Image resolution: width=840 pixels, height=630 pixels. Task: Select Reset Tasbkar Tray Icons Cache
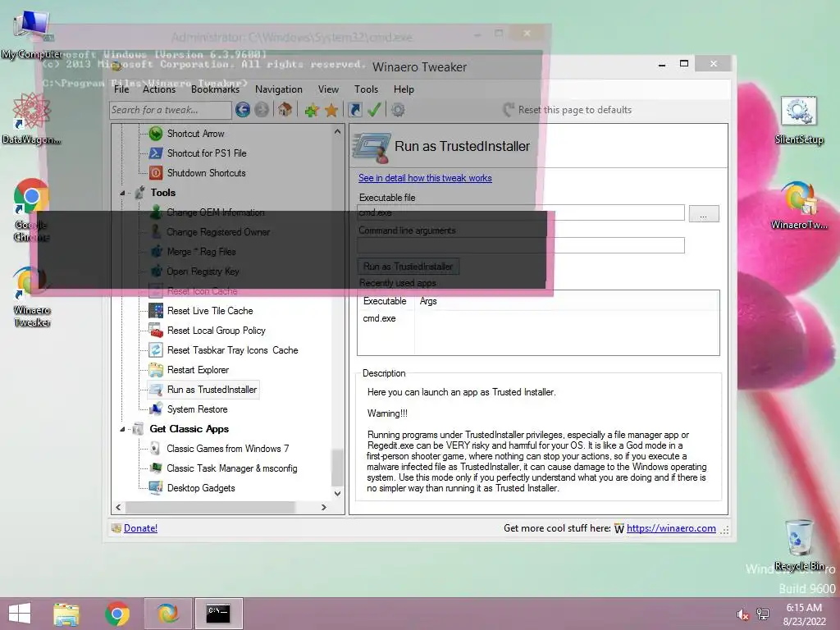point(232,350)
